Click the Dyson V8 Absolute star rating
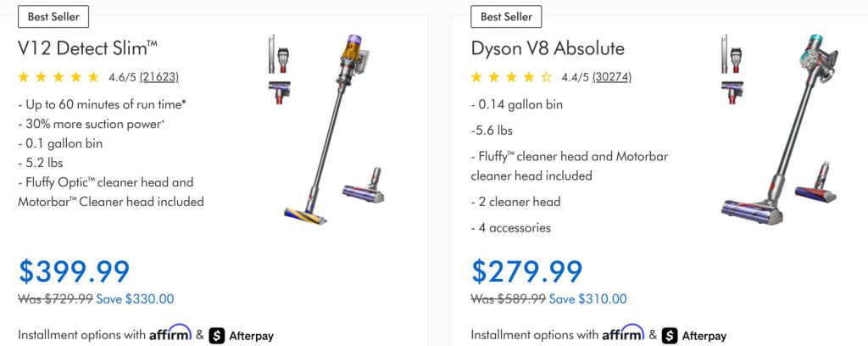Viewport: 868px width, 346px height. (x=511, y=77)
